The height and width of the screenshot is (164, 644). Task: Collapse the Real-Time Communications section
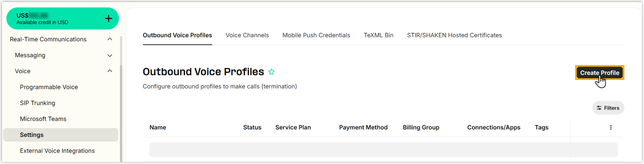click(110, 39)
